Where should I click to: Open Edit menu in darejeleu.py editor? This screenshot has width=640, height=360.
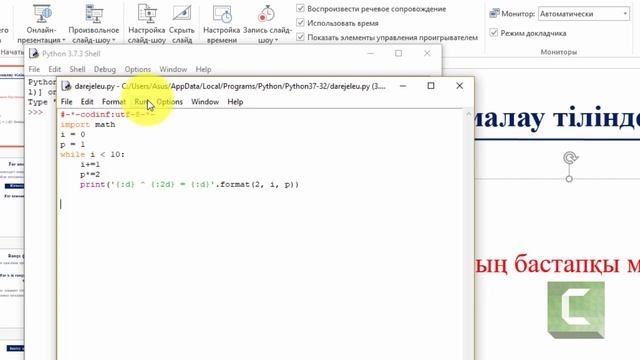point(87,102)
